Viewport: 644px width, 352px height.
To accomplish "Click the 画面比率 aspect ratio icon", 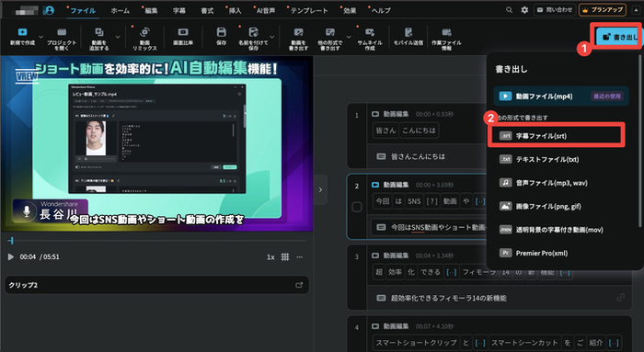I will pyautogui.click(x=183, y=32).
